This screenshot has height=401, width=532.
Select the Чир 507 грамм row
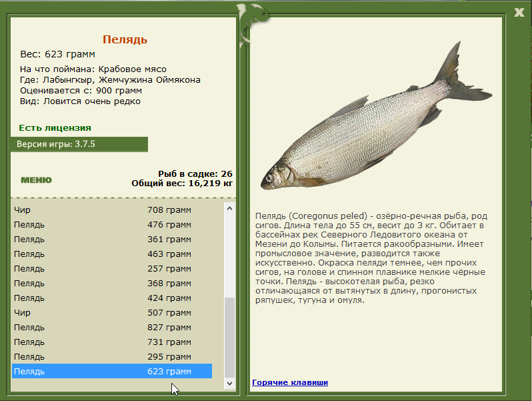point(112,312)
